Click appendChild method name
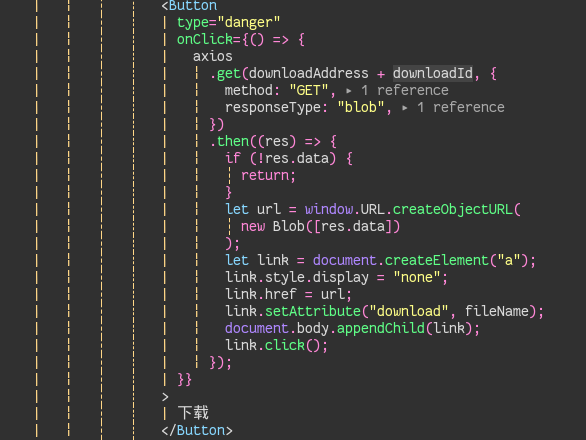 pyautogui.click(x=381, y=328)
